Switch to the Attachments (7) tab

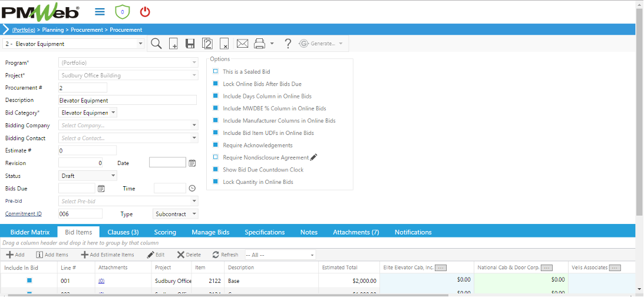click(356, 232)
